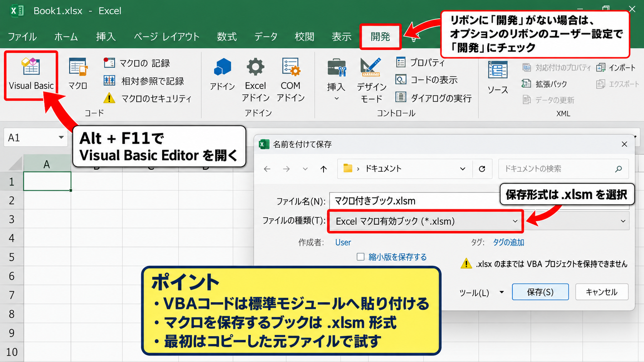The height and width of the screenshot is (362, 644).
Task: Expand the ドキュメント path dropdown
Action: (463, 168)
